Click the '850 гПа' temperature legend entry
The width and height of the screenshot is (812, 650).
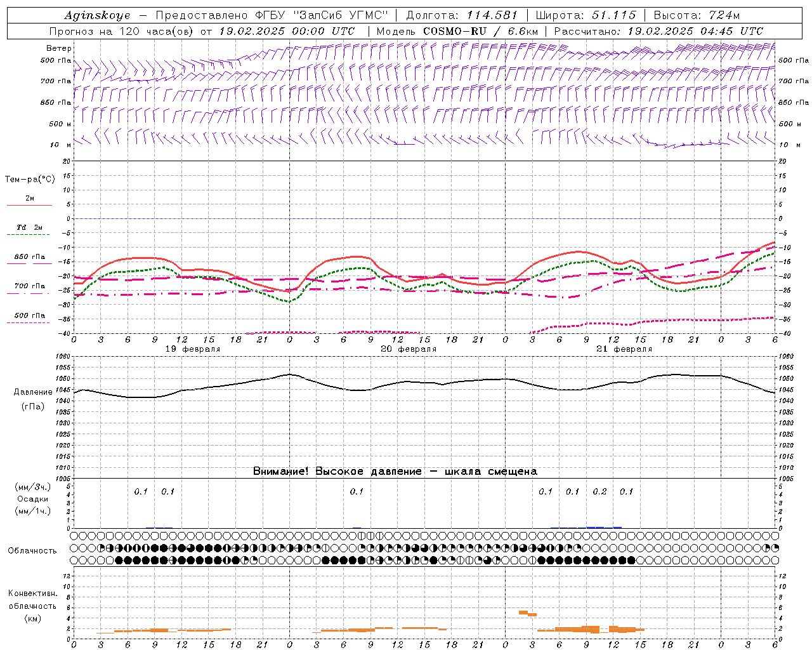29,256
